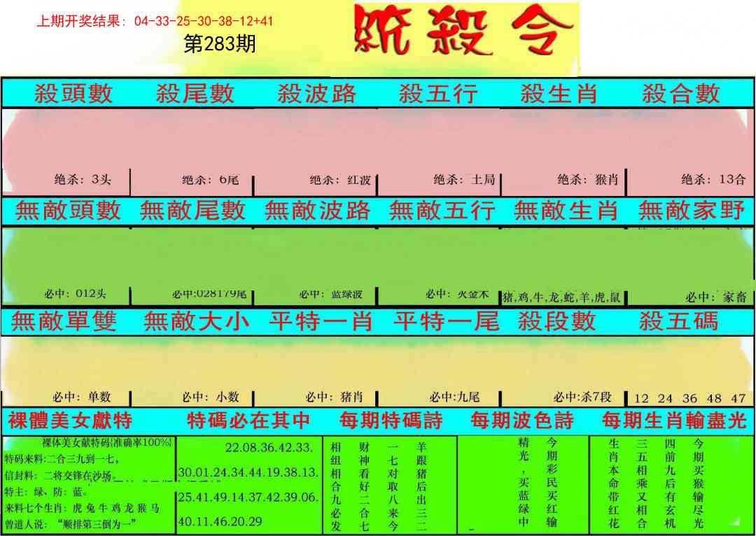Click the 绝杀: 3头 cell

[x=83, y=180]
